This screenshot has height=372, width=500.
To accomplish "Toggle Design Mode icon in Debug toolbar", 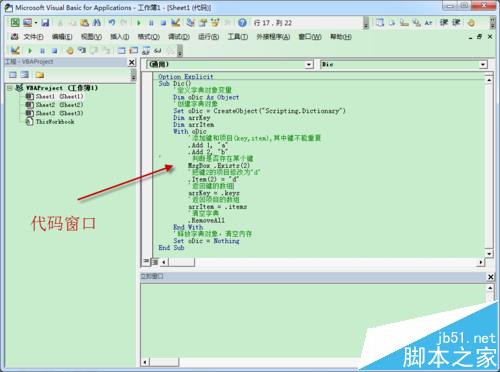I will (x=15, y=51).
